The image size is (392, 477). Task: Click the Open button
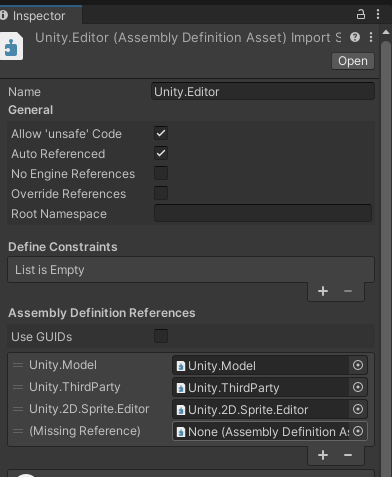(353, 61)
